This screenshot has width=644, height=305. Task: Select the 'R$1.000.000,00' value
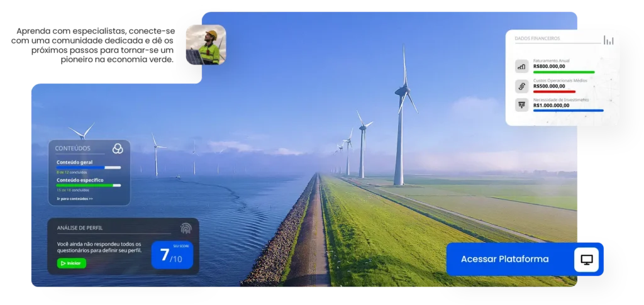(x=551, y=106)
